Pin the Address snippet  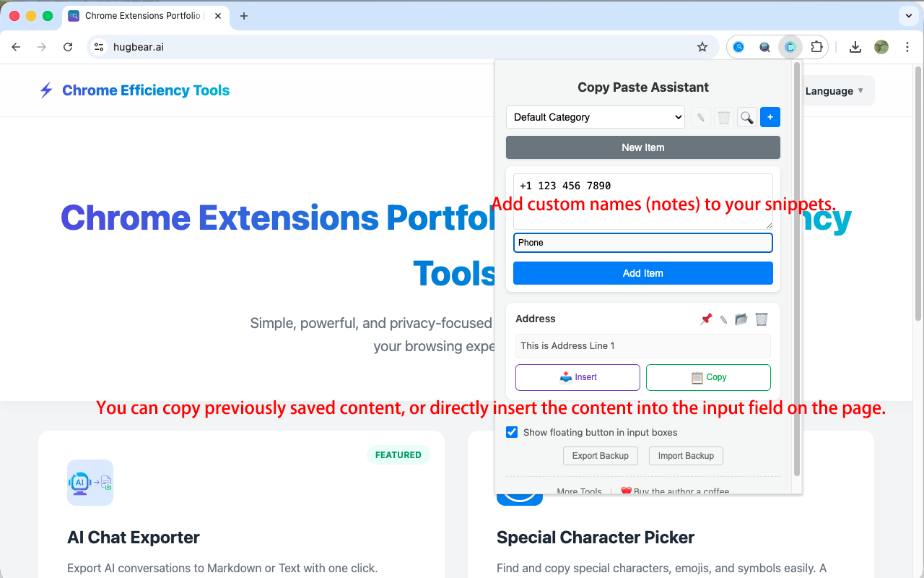point(706,319)
